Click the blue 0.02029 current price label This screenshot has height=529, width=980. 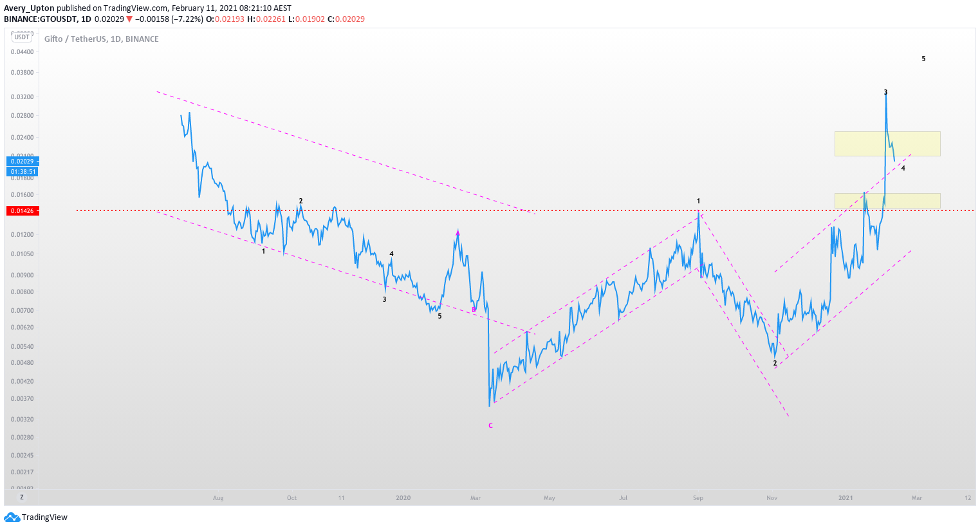(x=23, y=162)
